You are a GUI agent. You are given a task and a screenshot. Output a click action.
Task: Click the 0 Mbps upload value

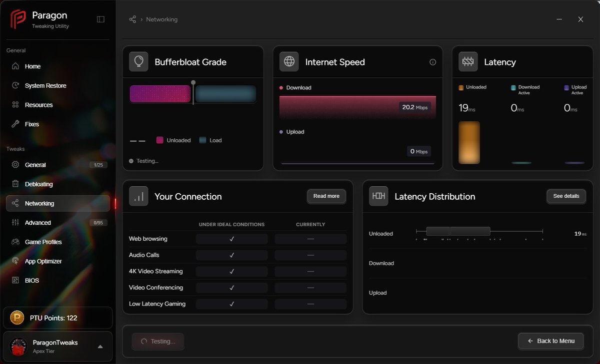(419, 151)
